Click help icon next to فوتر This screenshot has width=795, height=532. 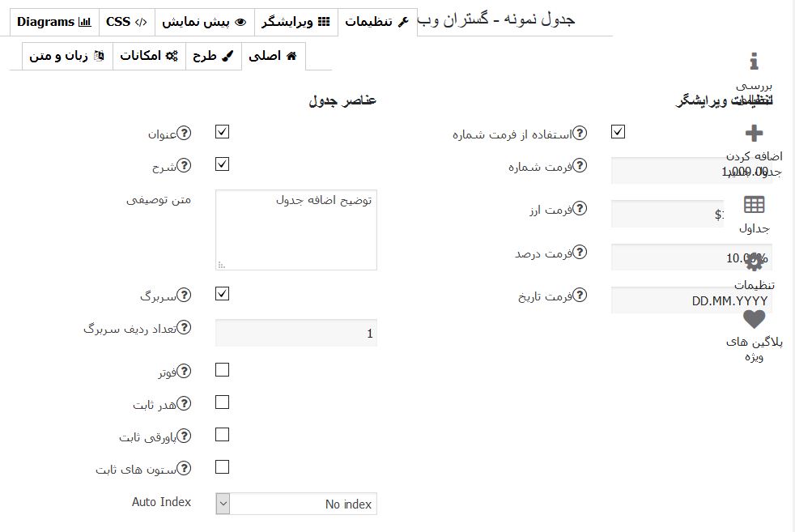184,371
